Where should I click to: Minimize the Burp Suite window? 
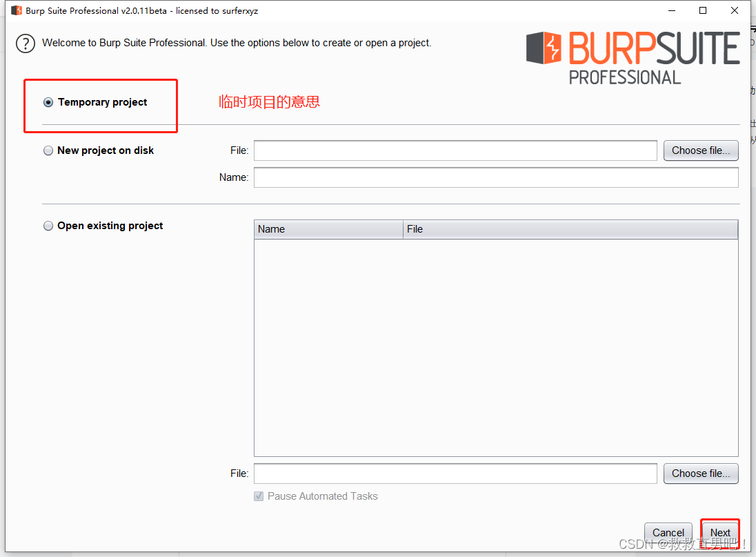(671, 10)
